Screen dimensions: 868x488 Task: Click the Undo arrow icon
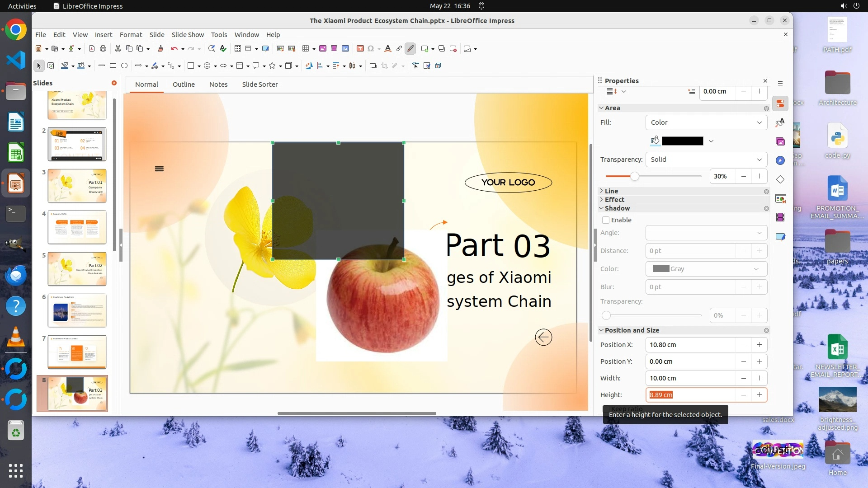(174, 49)
